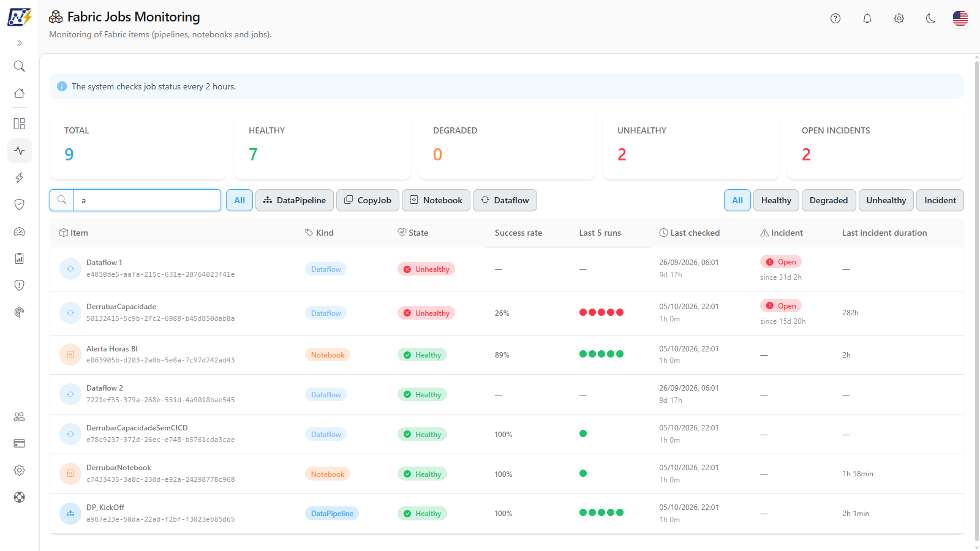Image resolution: width=980 pixels, height=551 pixels.
Task: Click the page vertical scrollbar
Action: (x=977, y=300)
